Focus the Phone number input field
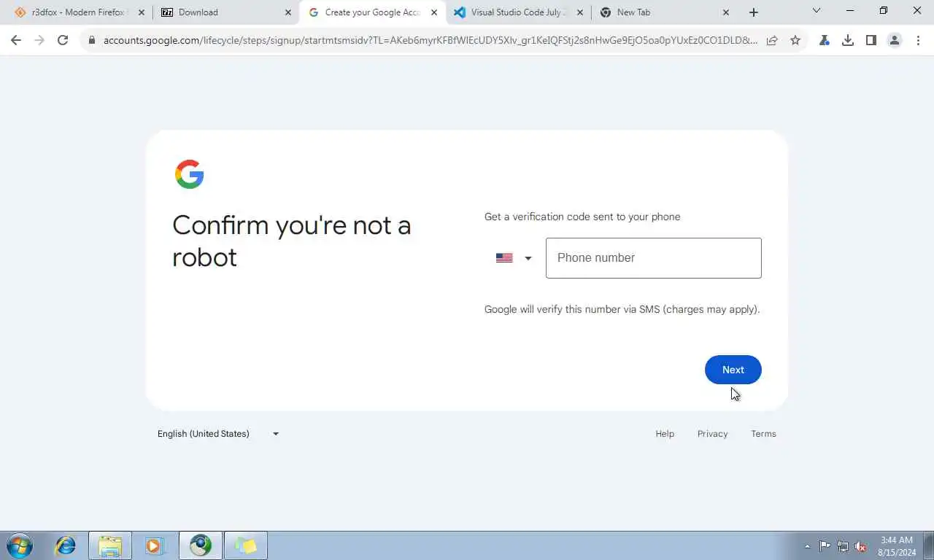The image size is (934, 560). coord(654,258)
